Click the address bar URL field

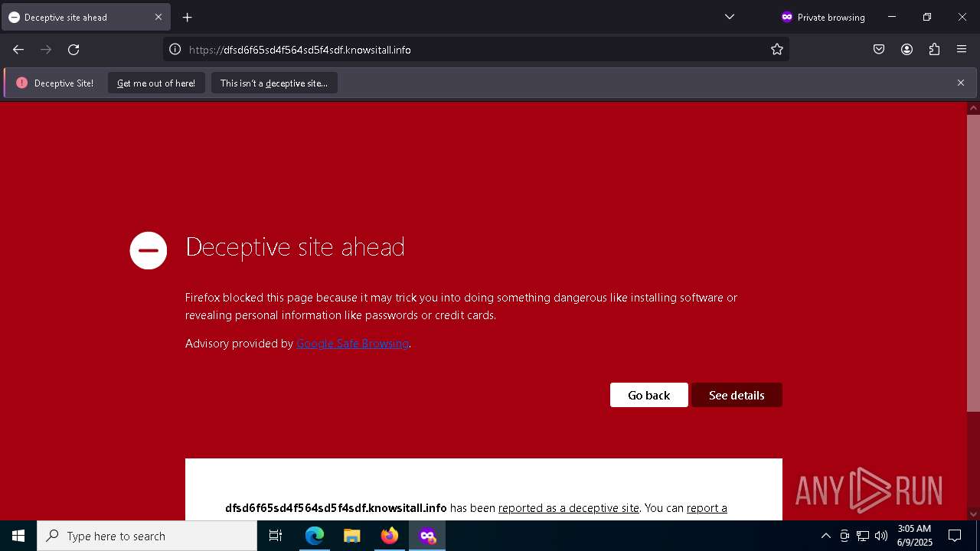pos(475,50)
